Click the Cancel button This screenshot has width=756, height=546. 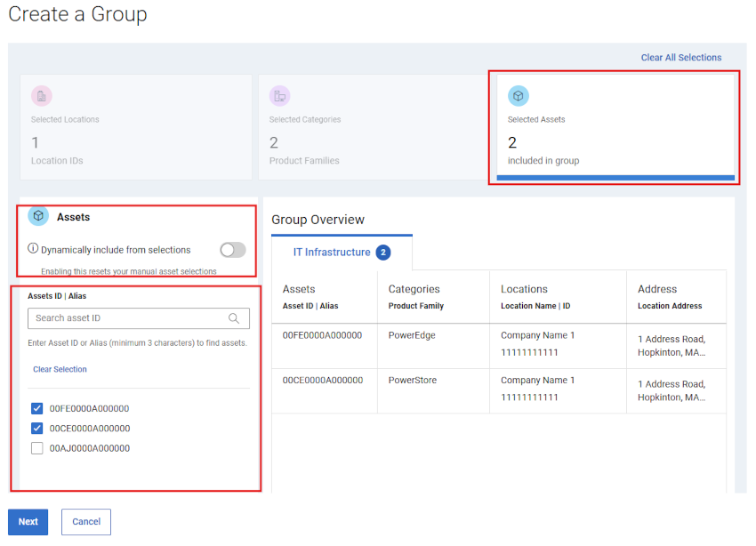(86, 522)
